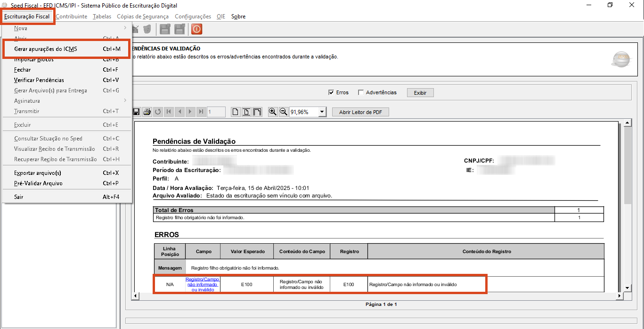
Task: Click the report's vertical scrollbar down arrow
Action: coord(628,288)
